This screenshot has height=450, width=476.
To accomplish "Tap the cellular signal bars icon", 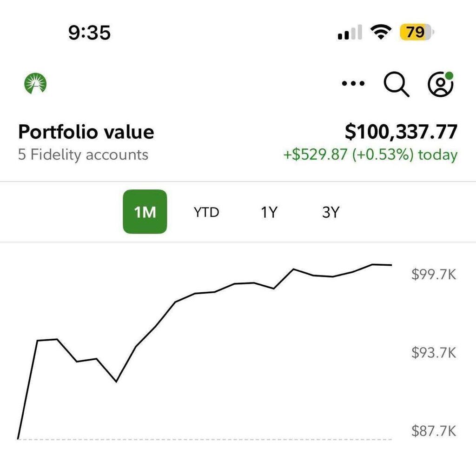I will pos(350,33).
